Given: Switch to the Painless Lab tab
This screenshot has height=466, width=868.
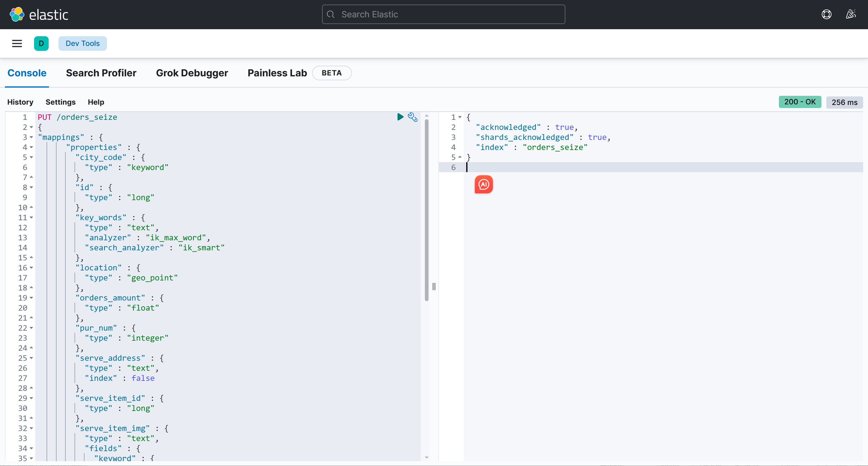Looking at the screenshot, I should [277, 73].
